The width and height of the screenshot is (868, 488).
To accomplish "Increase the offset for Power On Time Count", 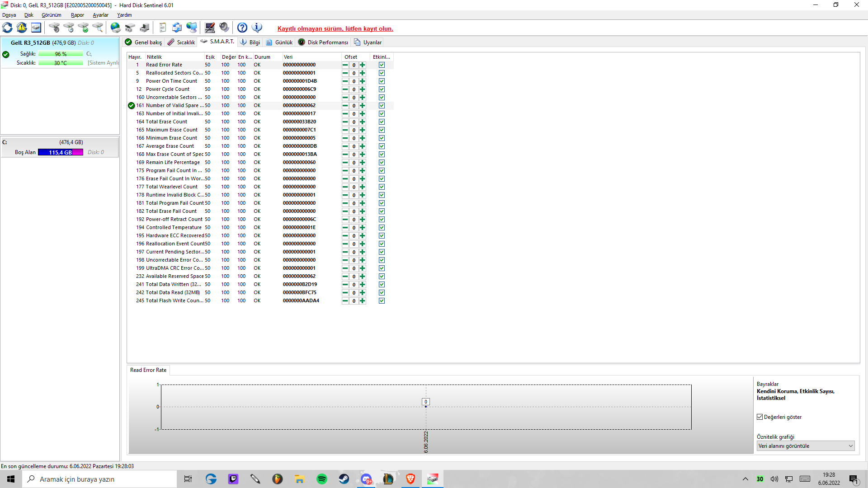I will click(x=363, y=81).
